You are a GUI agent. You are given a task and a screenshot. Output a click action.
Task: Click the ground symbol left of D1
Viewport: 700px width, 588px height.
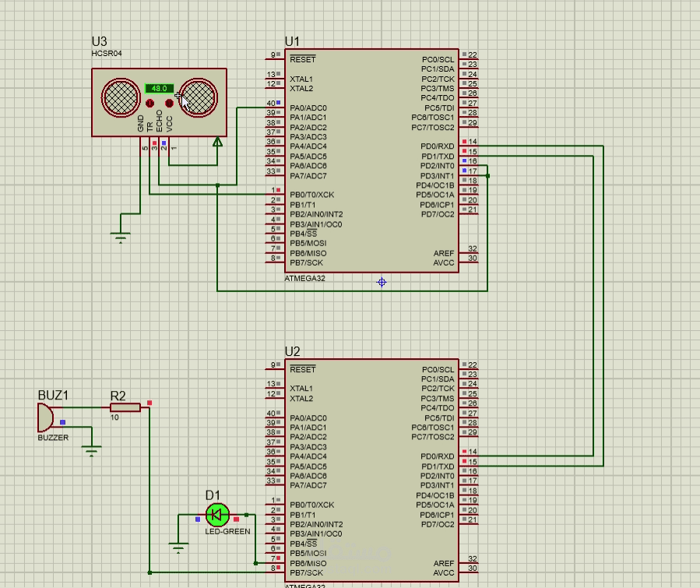(x=178, y=548)
